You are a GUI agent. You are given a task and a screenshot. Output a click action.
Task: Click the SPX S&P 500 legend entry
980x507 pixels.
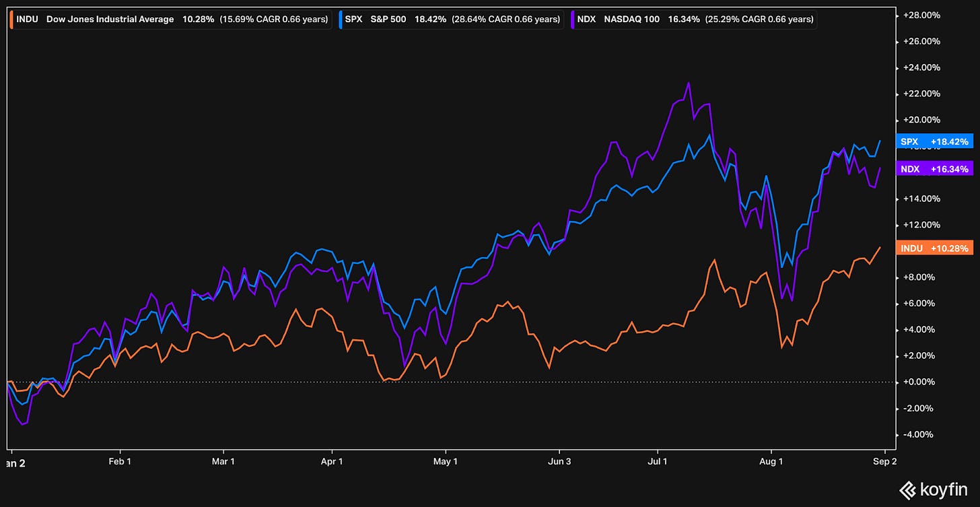tap(450, 20)
